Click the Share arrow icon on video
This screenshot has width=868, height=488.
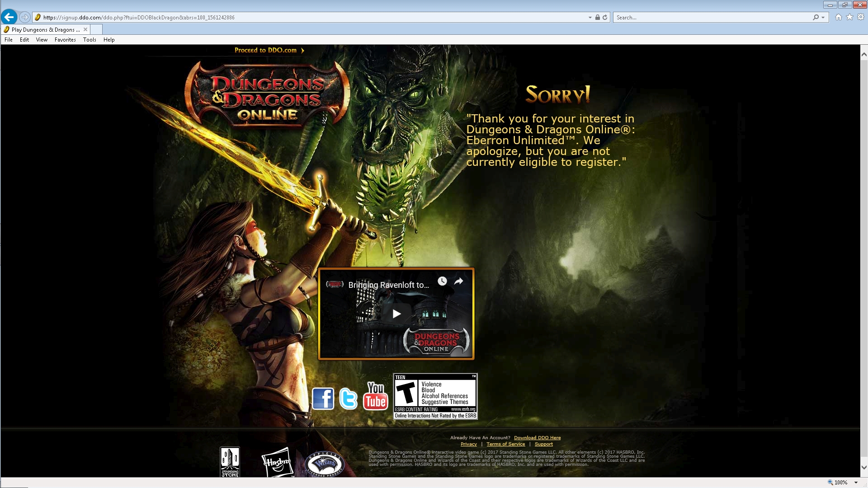[459, 281]
